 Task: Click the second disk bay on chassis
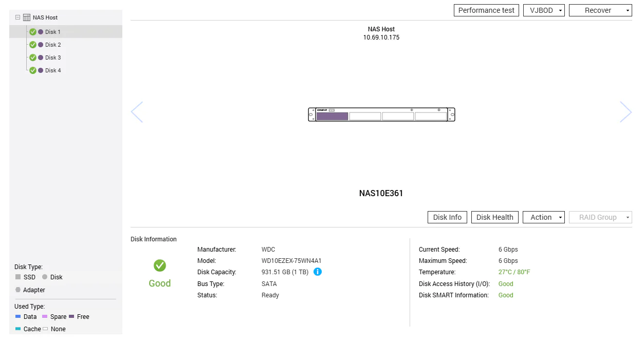[x=365, y=116]
